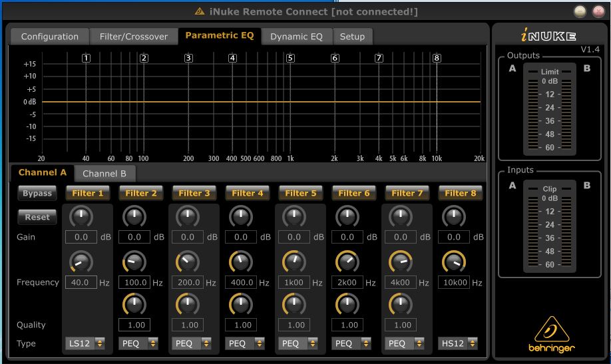Select EQ band marker 4 on graph
611x364 pixels.
[x=232, y=59]
